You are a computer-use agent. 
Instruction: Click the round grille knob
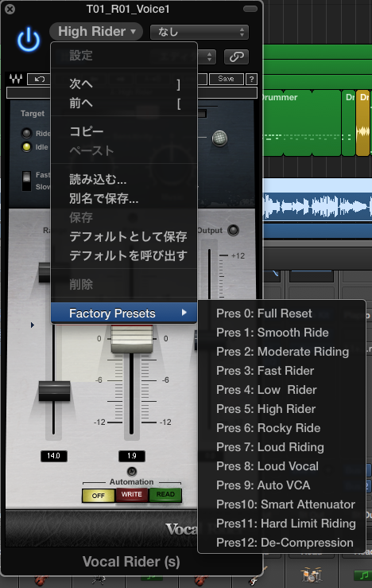[x=219, y=138]
